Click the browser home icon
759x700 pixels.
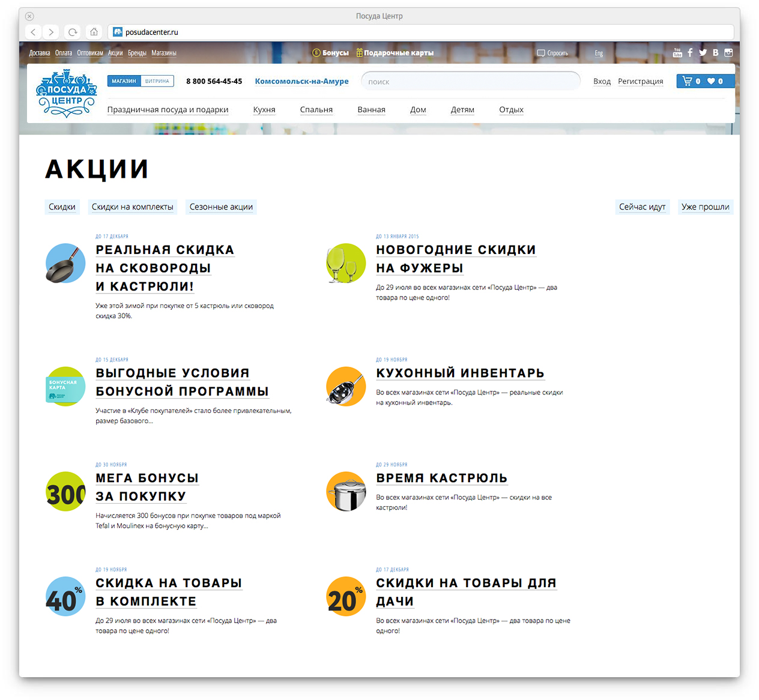coord(94,32)
